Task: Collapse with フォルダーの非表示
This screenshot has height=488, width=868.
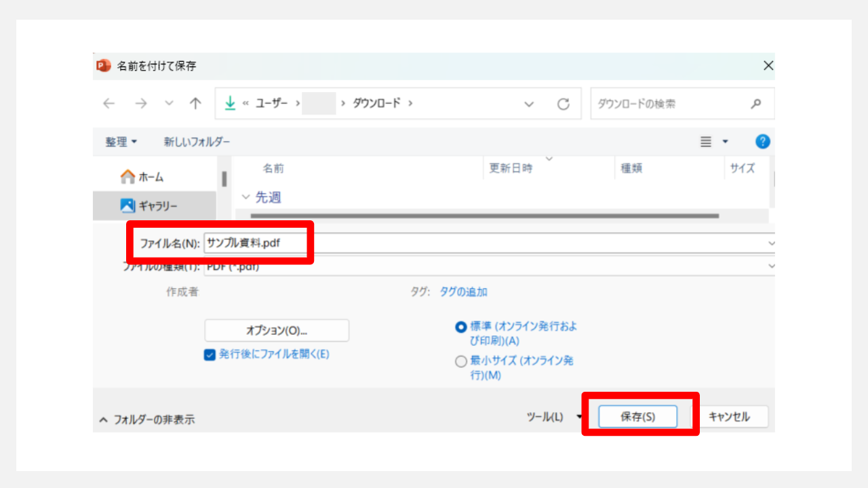Action: (146, 420)
